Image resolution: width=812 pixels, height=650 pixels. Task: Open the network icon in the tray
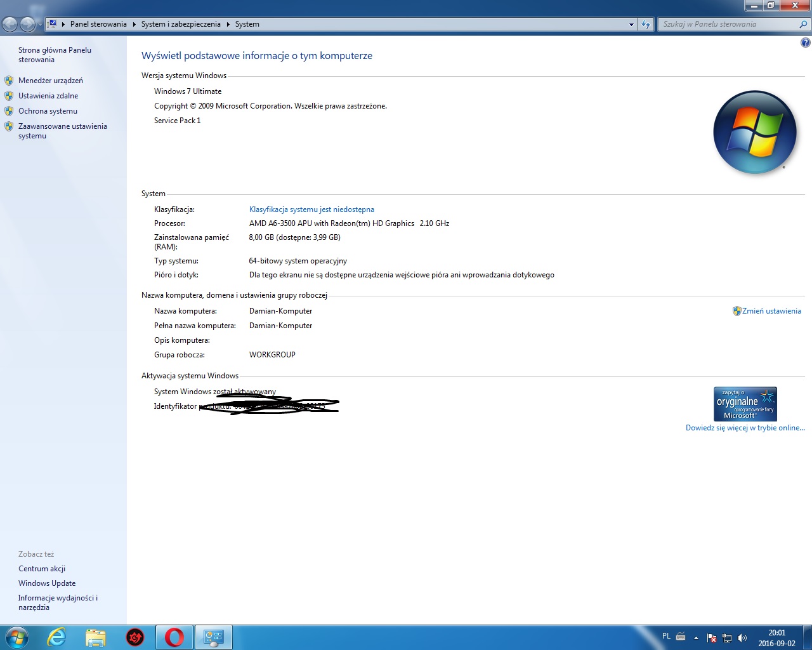(727, 638)
